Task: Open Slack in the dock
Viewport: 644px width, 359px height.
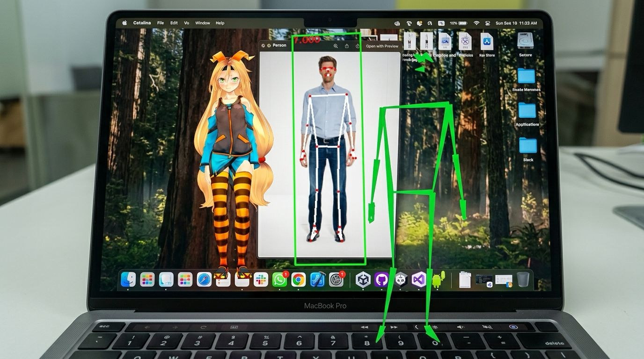Action: tap(261, 280)
